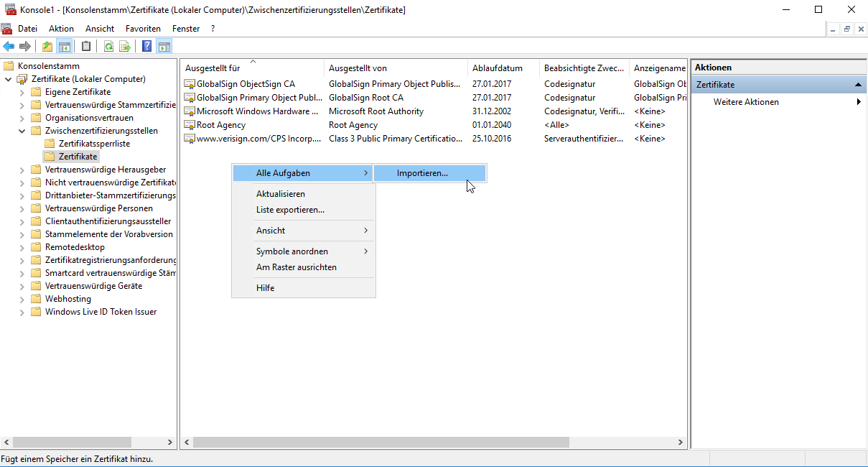The height and width of the screenshot is (467, 868).
Task: Open the Aktion menu in menu bar
Action: coord(61,29)
